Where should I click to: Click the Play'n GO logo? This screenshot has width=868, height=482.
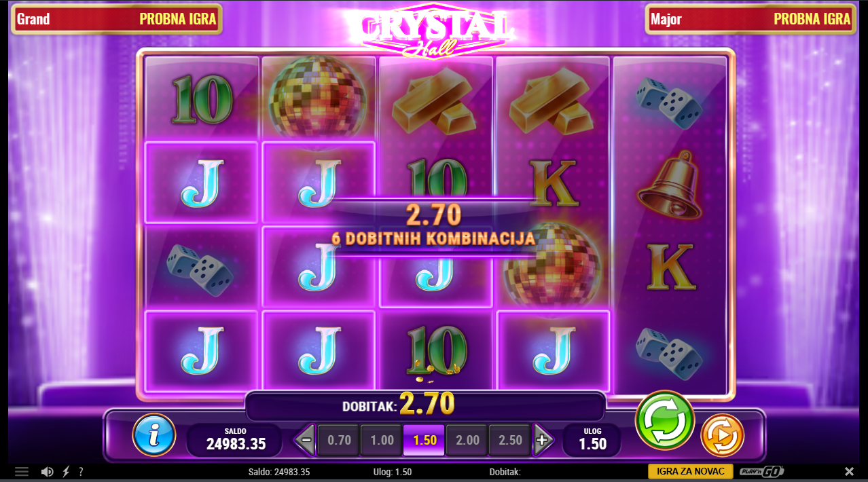pyautogui.click(x=761, y=471)
